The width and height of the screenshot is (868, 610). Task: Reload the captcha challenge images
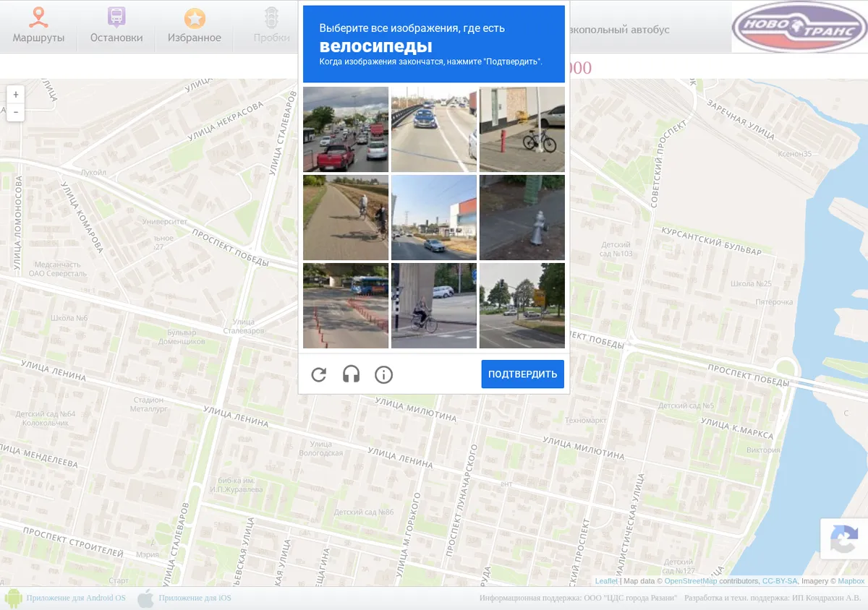(319, 374)
